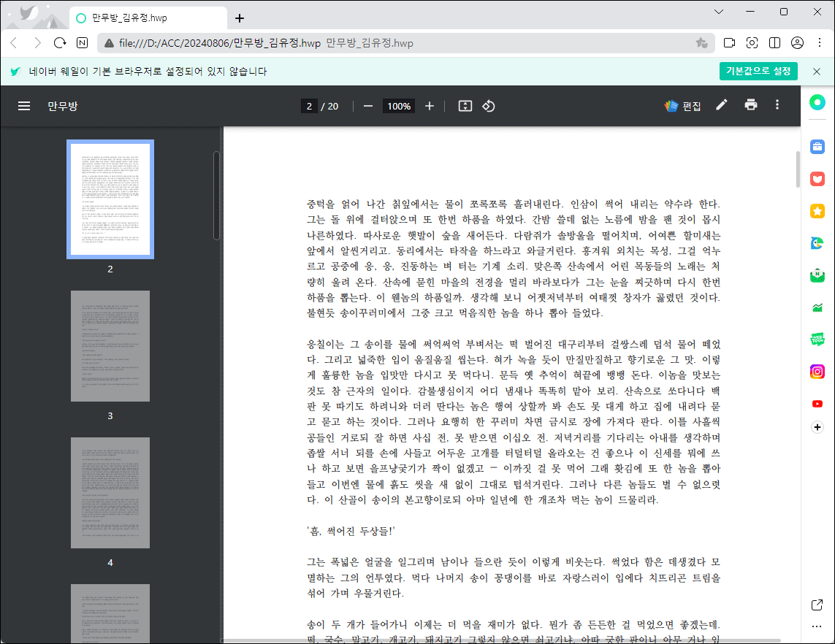835x644 pixels.
Task: Open the yellow star bookmarks sidebar icon
Action: pos(817,211)
